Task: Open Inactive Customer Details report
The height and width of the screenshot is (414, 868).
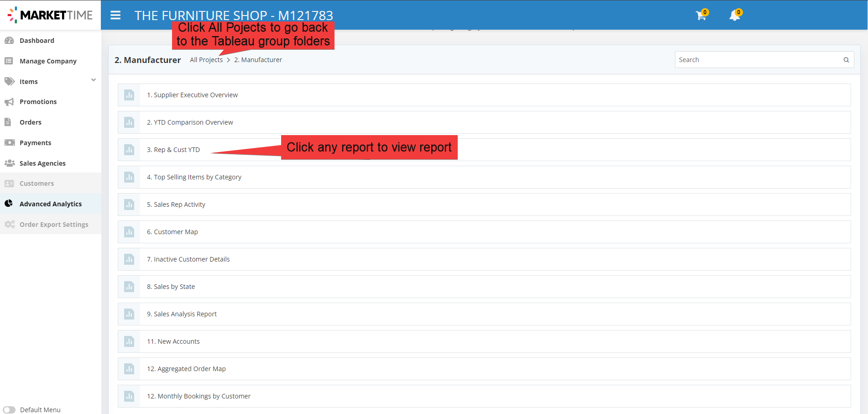Action: (188, 259)
